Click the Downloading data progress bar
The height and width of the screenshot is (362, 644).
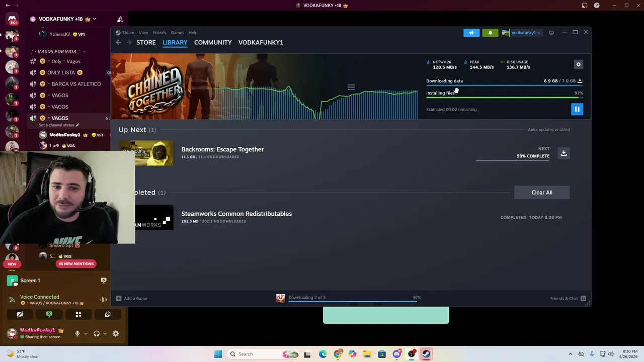[x=505, y=85]
